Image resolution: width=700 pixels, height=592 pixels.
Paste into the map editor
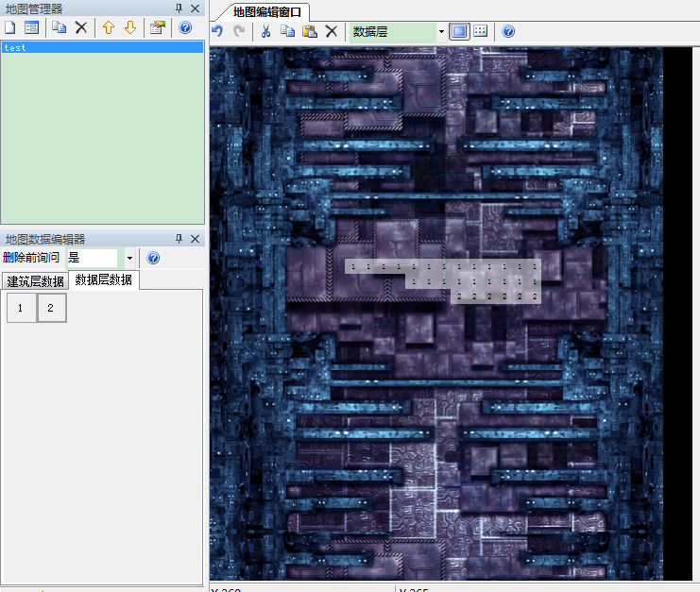(x=310, y=31)
